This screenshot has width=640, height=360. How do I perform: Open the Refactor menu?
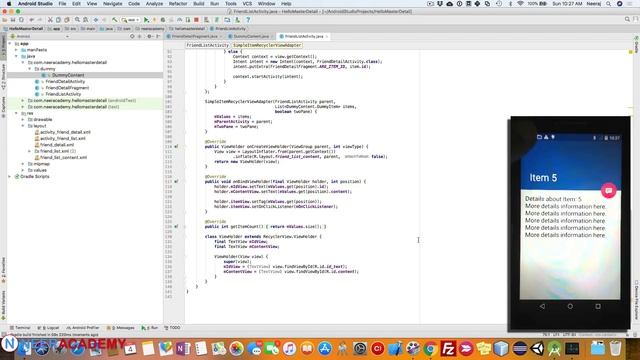tap(178, 4)
